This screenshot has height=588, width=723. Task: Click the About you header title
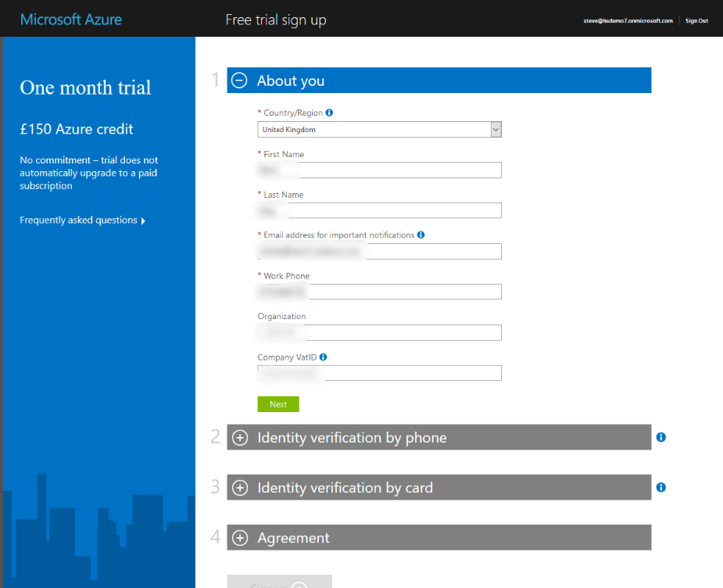291,81
